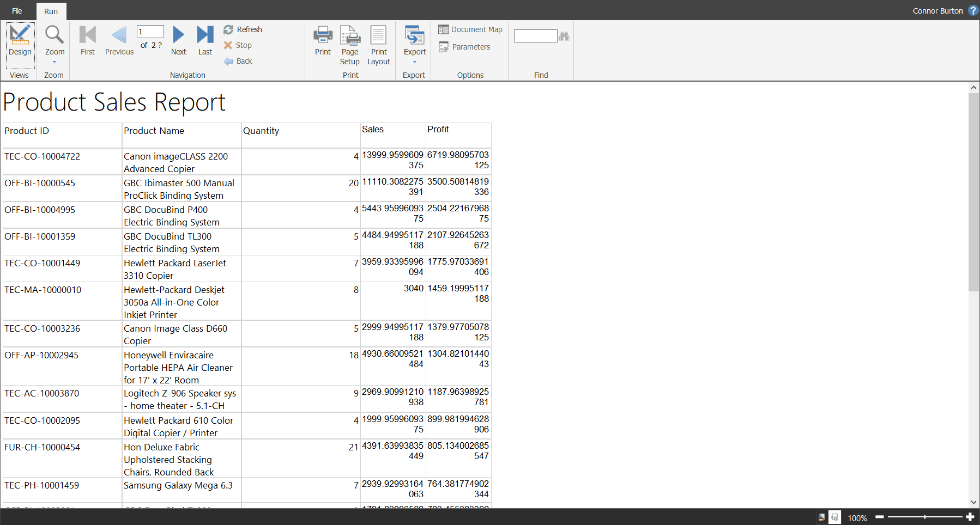Open Help with the question mark icon
Viewport: 980px width, 525px height.
coord(973,10)
